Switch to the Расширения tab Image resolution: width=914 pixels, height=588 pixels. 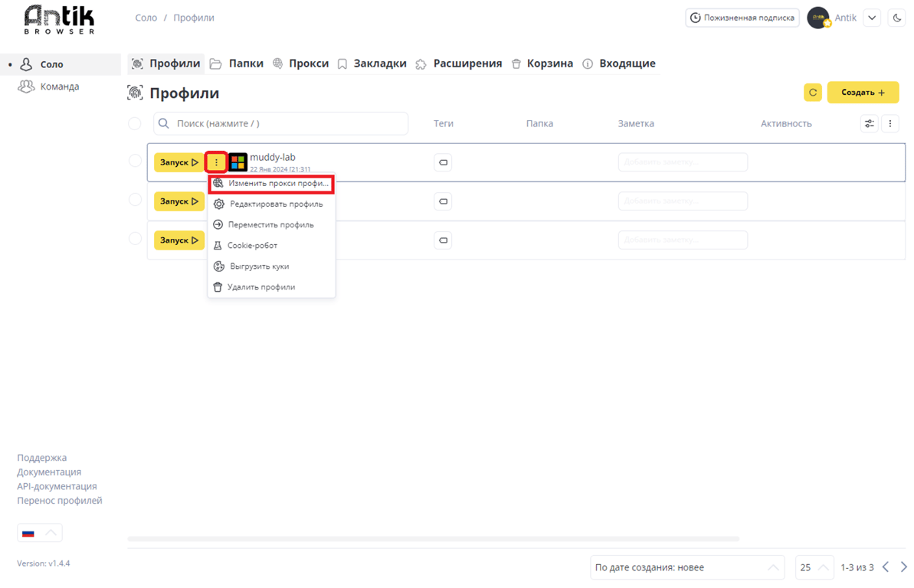point(459,64)
